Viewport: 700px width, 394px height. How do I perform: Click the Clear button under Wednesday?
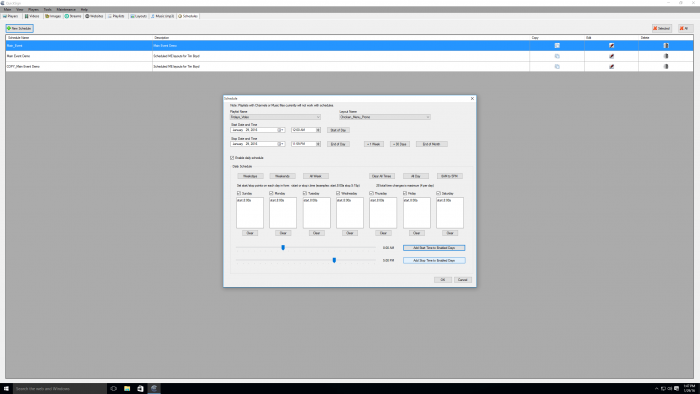(x=350, y=233)
